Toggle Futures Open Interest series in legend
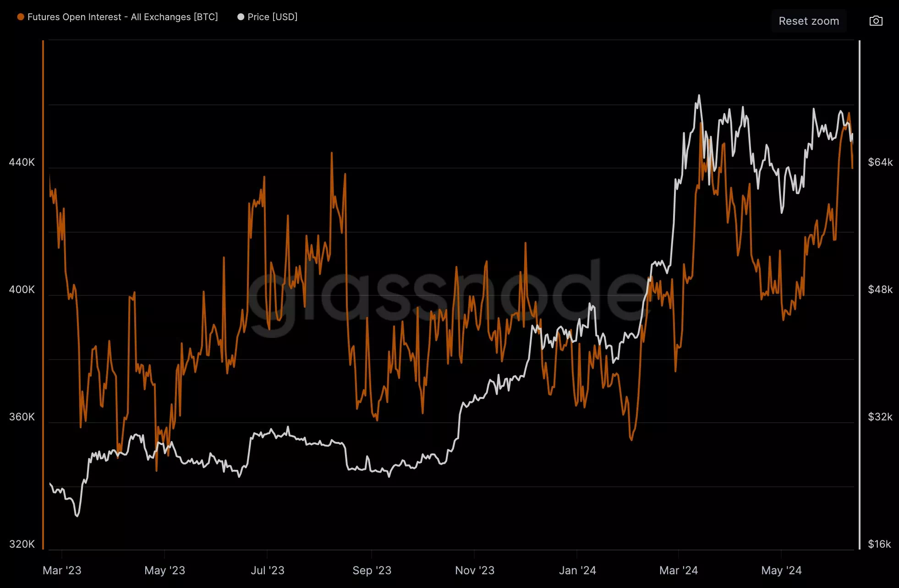This screenshot has width=899, height=588. [x=118, y=17]
